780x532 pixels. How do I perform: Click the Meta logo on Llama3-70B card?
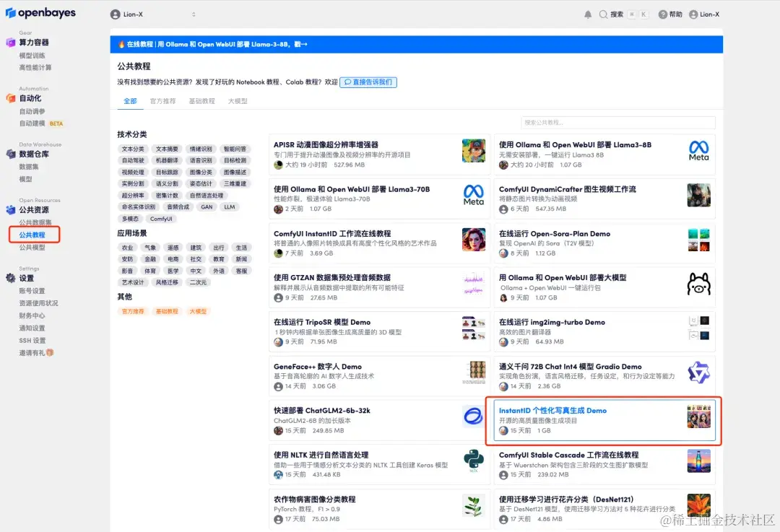[473, 195]
